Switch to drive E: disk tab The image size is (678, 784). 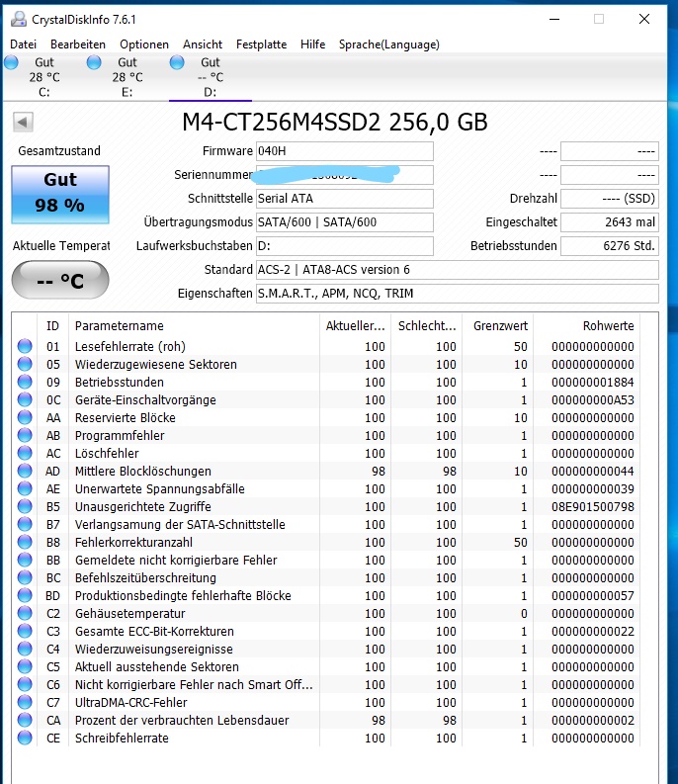pos(127,77)
